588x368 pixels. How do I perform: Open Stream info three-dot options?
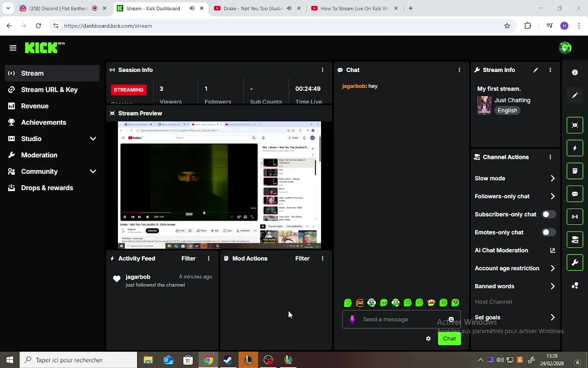[x=550, y=70]
